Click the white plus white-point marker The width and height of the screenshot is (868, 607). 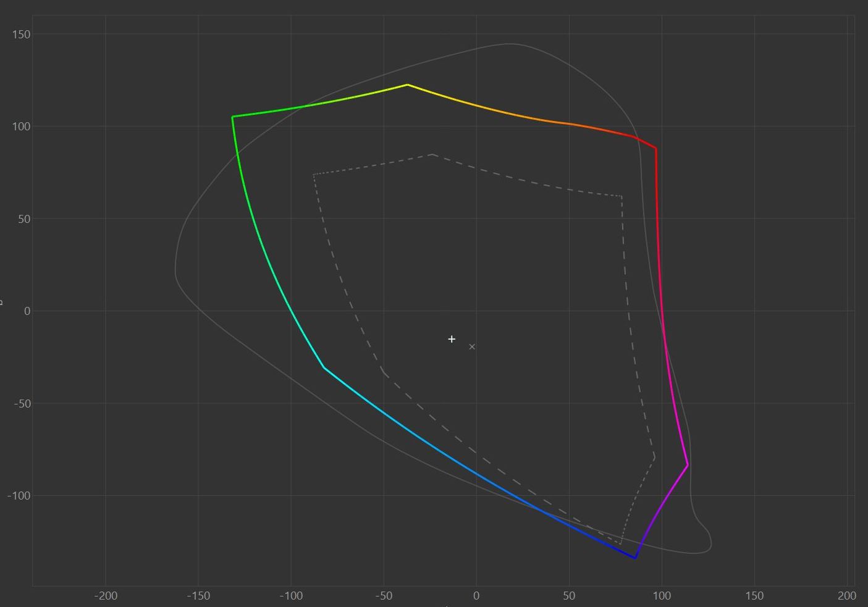(x=452, y=339)
